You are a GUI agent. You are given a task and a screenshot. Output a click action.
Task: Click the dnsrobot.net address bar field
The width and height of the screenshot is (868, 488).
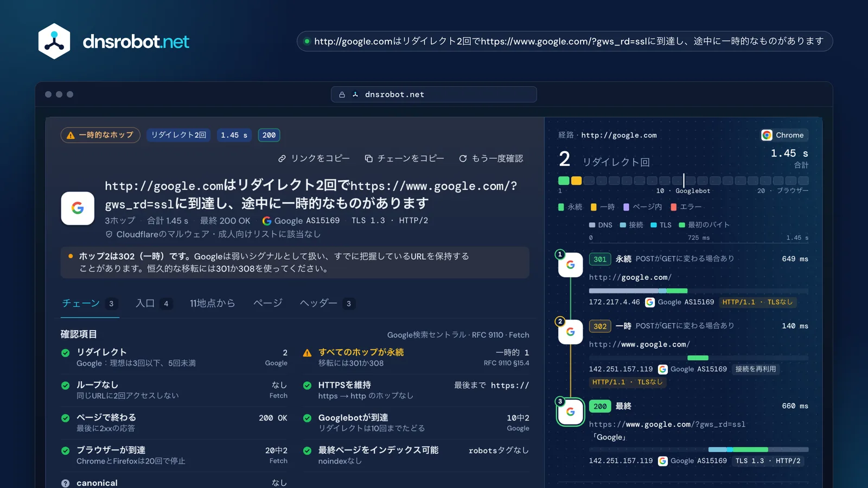point(434,94)
